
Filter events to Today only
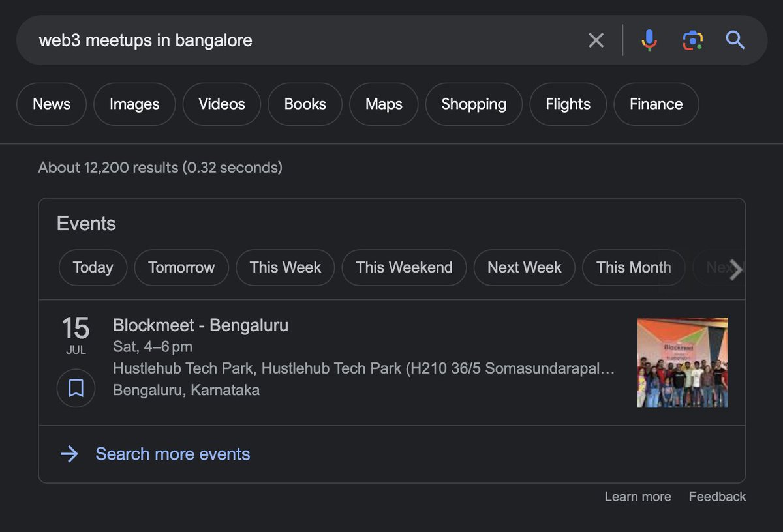click(x=93, y=267)
